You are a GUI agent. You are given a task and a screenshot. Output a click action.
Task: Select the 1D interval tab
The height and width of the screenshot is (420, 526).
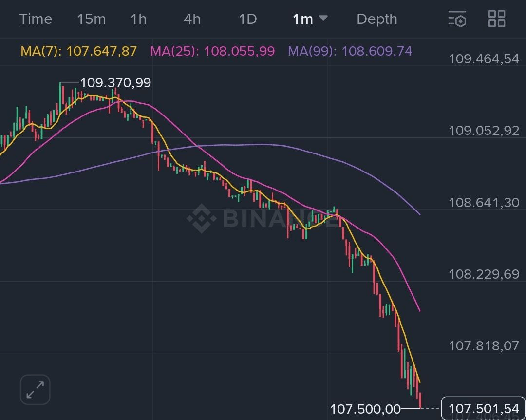point(247,19)
